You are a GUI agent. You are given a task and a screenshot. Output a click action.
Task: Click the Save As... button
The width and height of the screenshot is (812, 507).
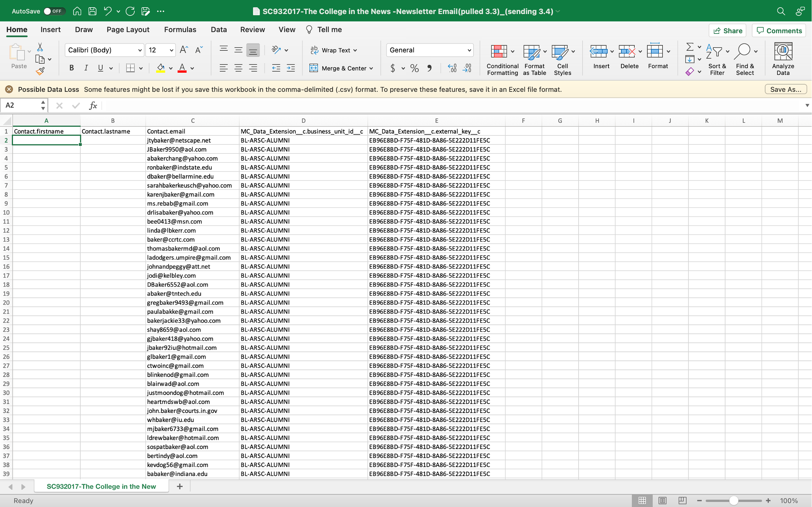(785, 89)
